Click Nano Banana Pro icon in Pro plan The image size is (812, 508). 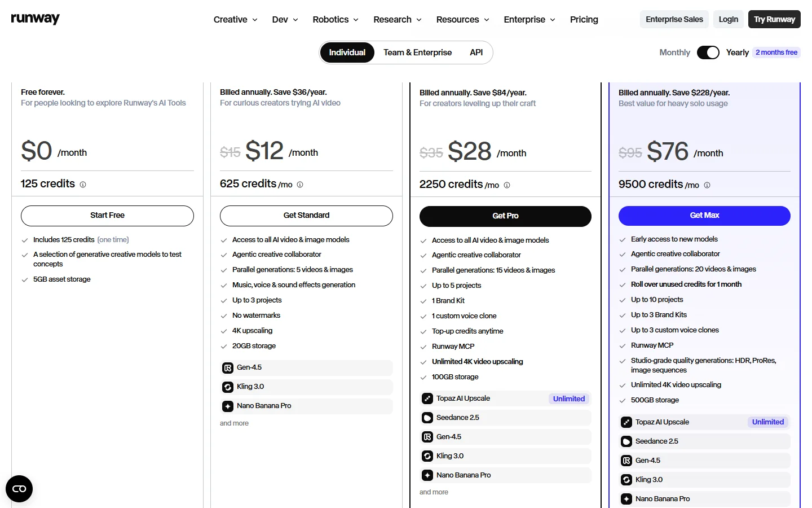(427, 476)
